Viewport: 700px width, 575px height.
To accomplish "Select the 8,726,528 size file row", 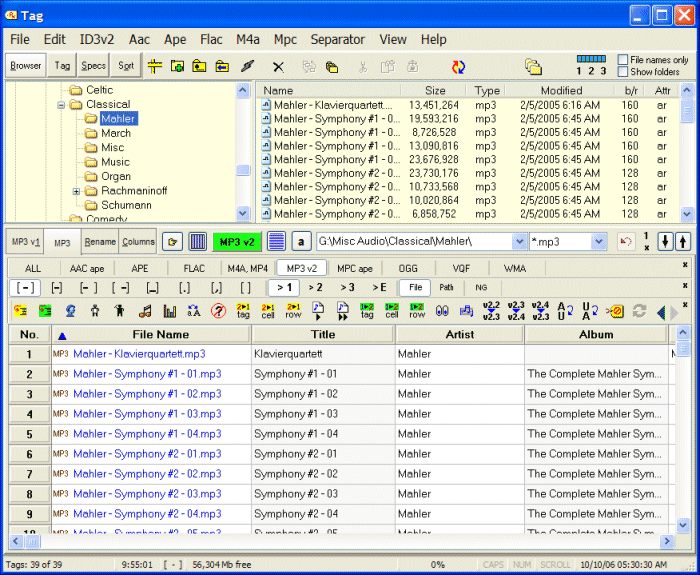I will coord(469,132).
